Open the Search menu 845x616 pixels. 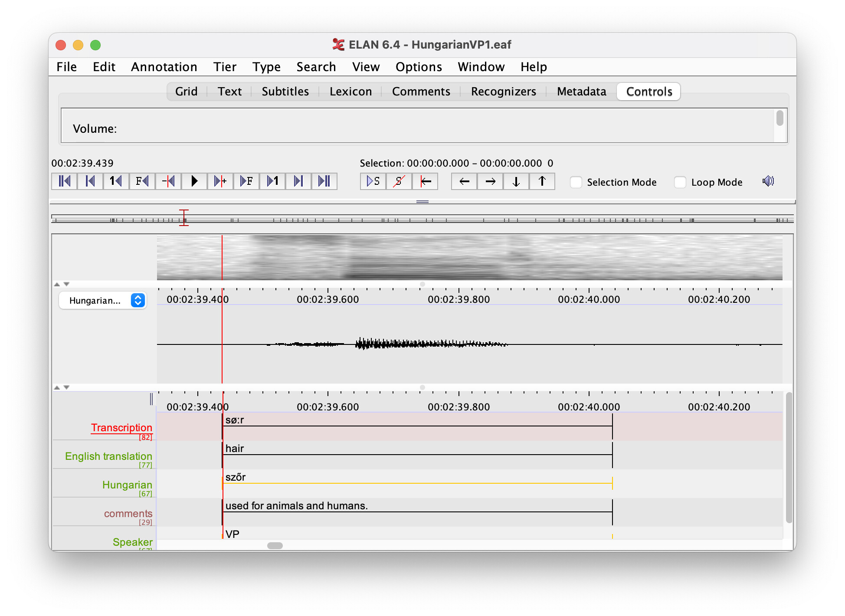(316, 67)
